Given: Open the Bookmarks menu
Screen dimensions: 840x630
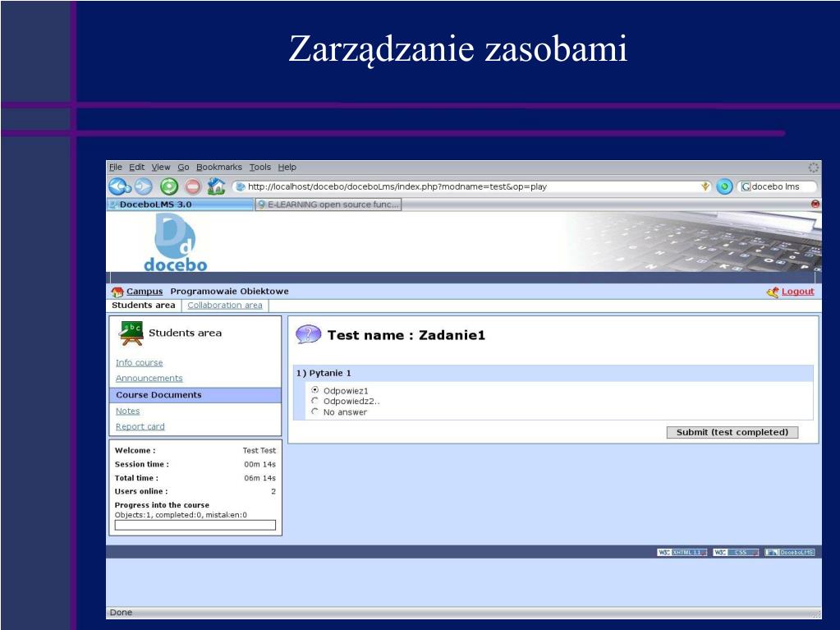Looking at the screenshot, I should point(219,167).
